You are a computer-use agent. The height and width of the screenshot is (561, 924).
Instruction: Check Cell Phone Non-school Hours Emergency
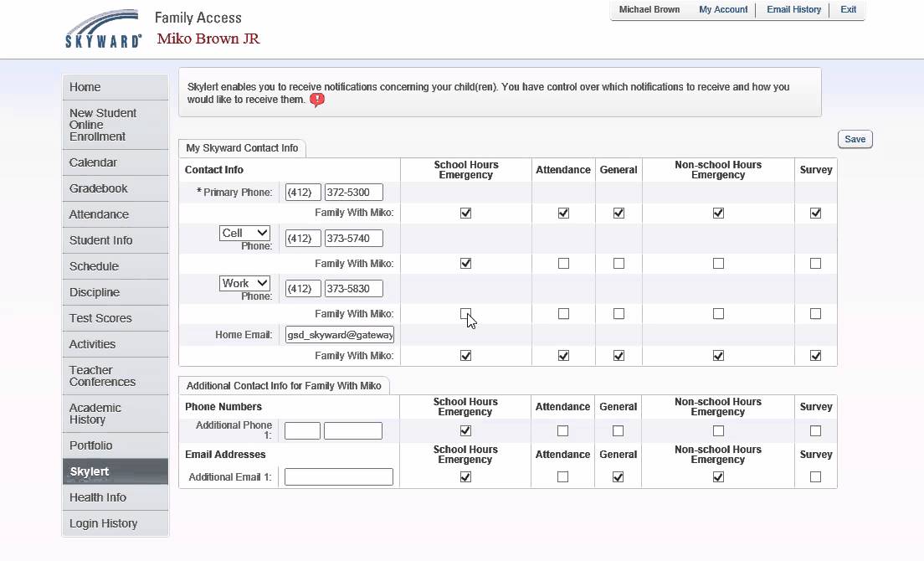718,264
